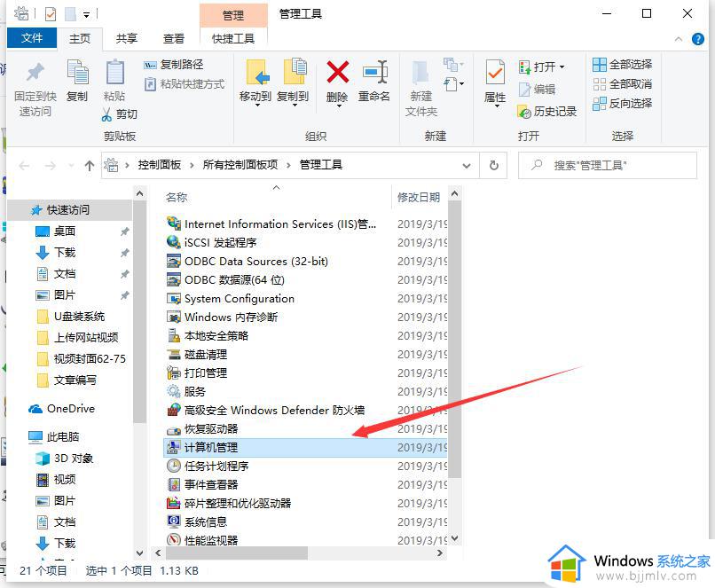This screenshot has width=715, height=588.
Task: Click the Edit button in the ribbon
Action: pos(538,90)
